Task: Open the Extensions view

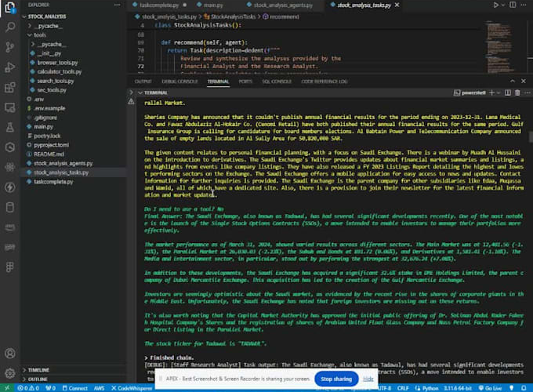Action: point(11,89)
